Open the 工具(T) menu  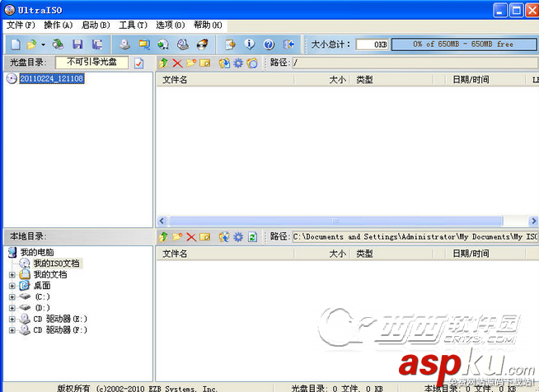coord(133,25)
